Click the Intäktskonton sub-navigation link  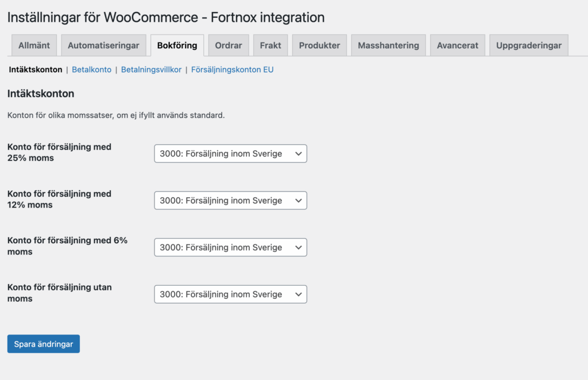point(36,70)
